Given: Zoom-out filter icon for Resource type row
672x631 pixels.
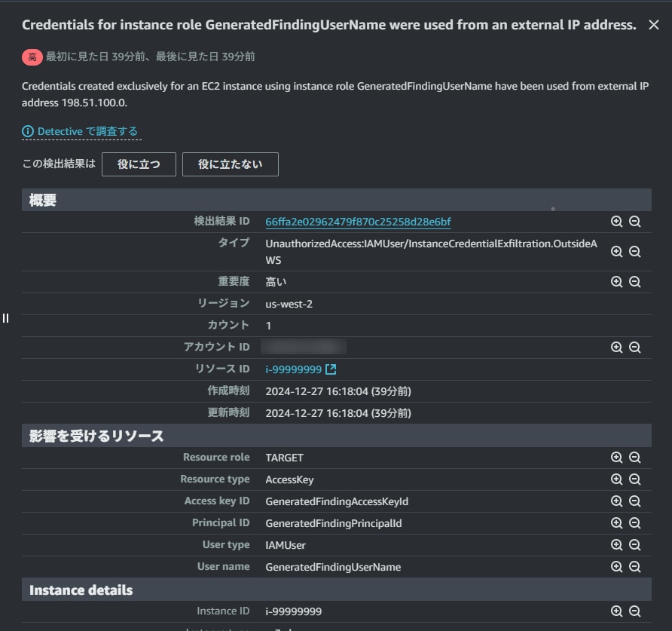Looking at the screenshot, I should click(634, 479).
